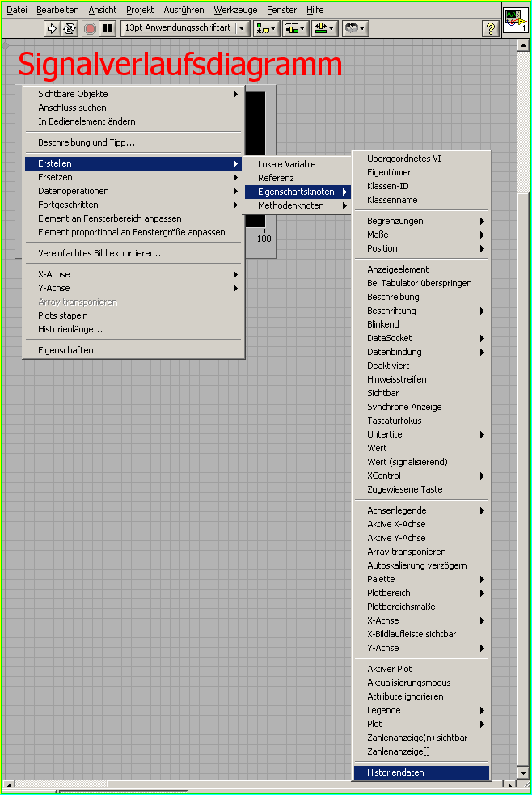532x795 pixels.
Task: Expand the Methodenknoten submenu
Action: click(x=298, y=205)
